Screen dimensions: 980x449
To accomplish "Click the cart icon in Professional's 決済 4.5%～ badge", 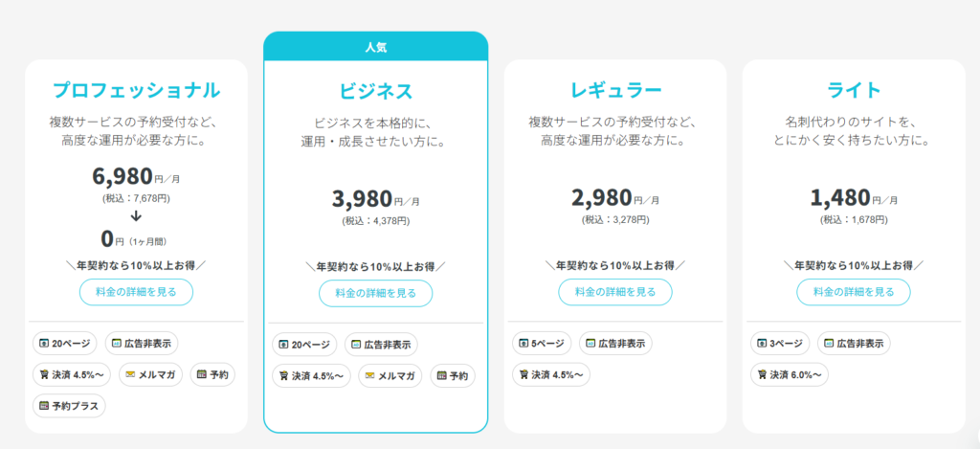I will [43, 374].
